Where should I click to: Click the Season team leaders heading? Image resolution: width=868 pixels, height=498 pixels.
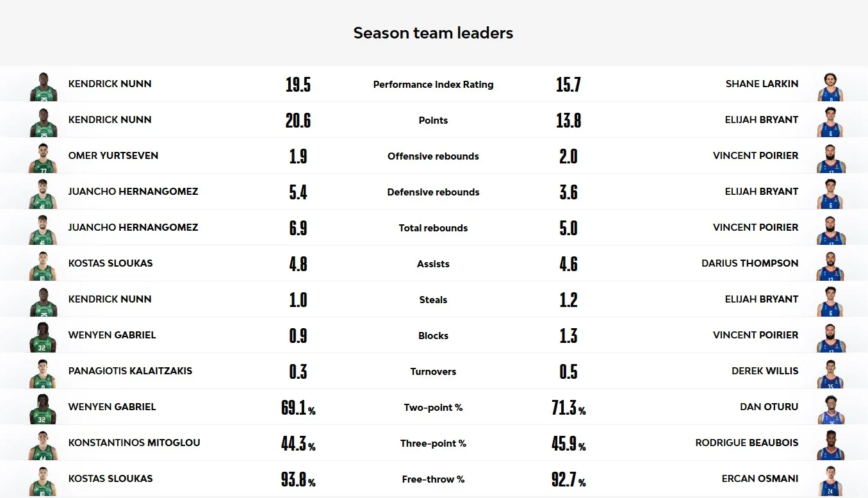click(433, 33)
